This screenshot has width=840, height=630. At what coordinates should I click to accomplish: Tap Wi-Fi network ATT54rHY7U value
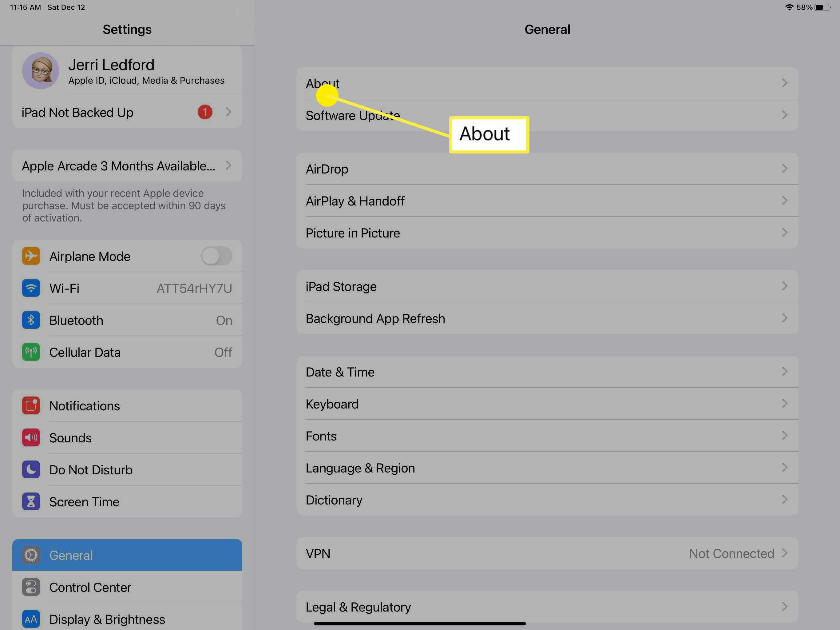coord(194,289)
